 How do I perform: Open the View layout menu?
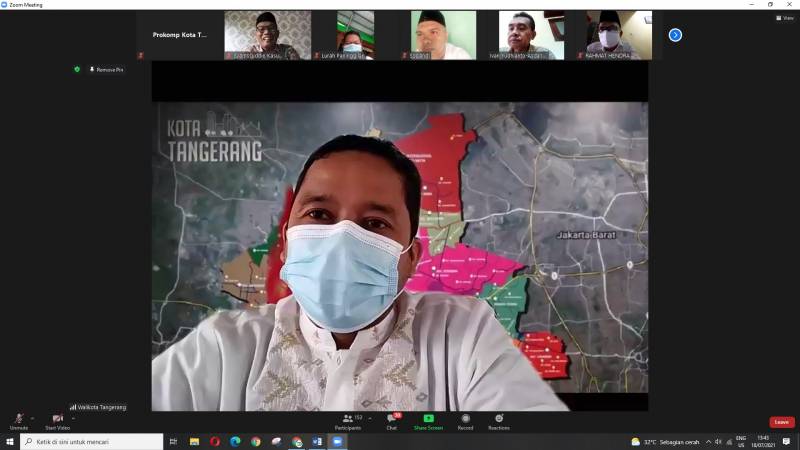pyautogui.click(x=785, y=18)
